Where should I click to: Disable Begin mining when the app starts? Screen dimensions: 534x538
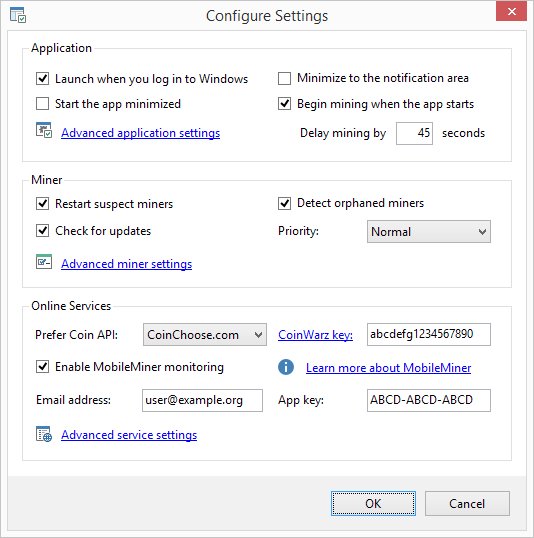click(x=285, y=104)
